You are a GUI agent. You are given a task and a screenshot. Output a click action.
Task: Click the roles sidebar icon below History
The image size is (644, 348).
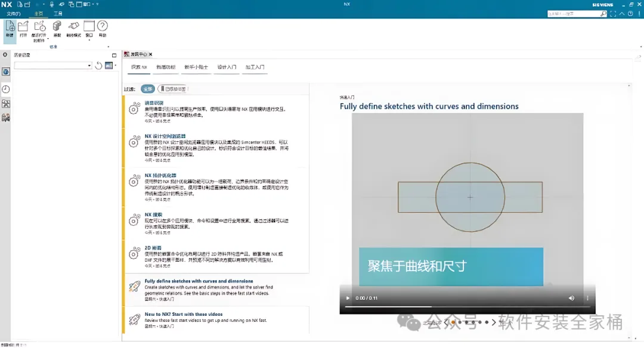tap(6, 104)
